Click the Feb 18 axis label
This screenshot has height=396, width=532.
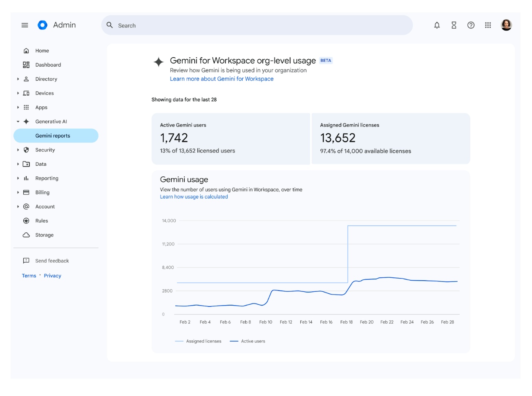tap(346, 322)
